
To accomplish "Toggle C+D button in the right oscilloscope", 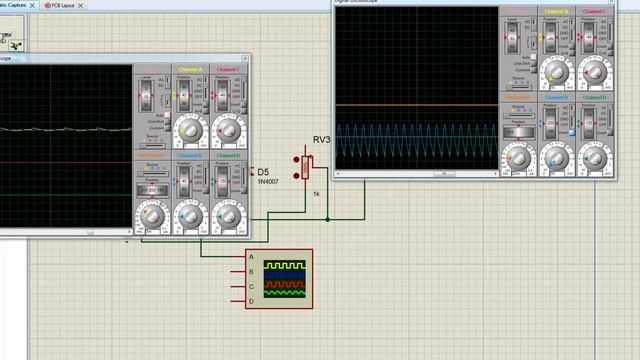I will (610, 53).
